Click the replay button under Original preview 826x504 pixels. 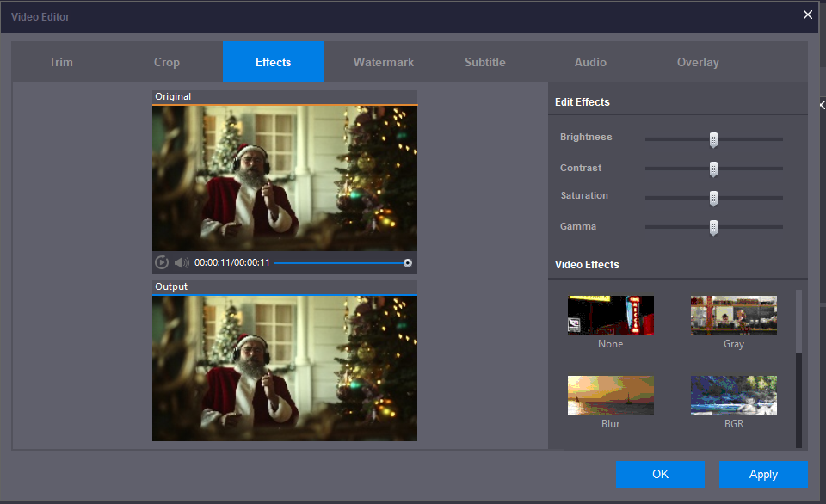tap(162, 262)
